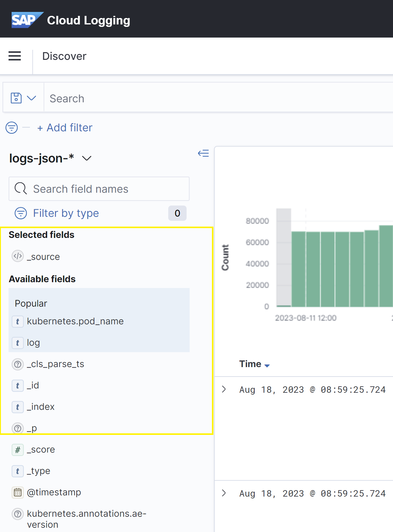Click the log field string icon

coord(18,343)
